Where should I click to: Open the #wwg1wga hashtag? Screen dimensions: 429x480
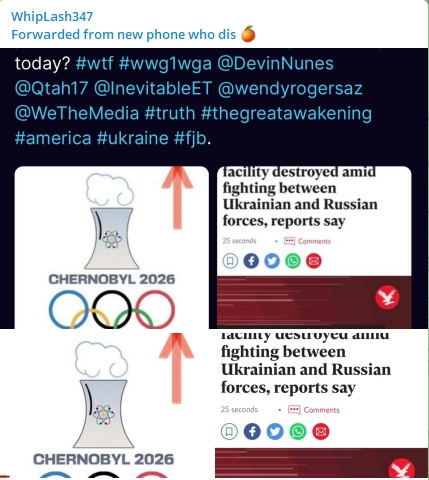(x=165, y=64)
